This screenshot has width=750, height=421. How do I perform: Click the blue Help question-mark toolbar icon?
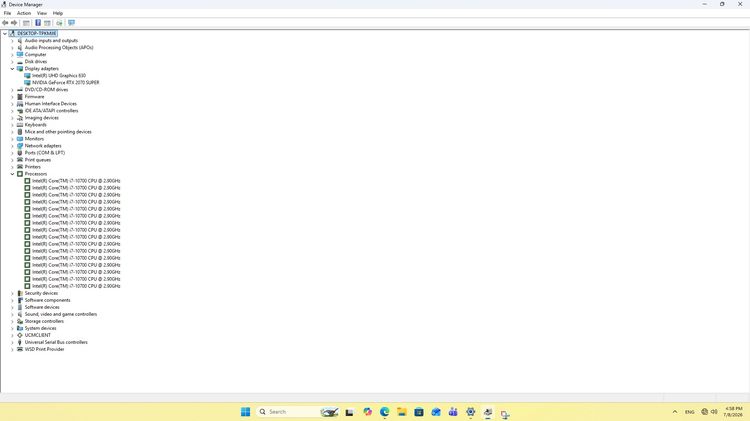(x=38, y=23)
